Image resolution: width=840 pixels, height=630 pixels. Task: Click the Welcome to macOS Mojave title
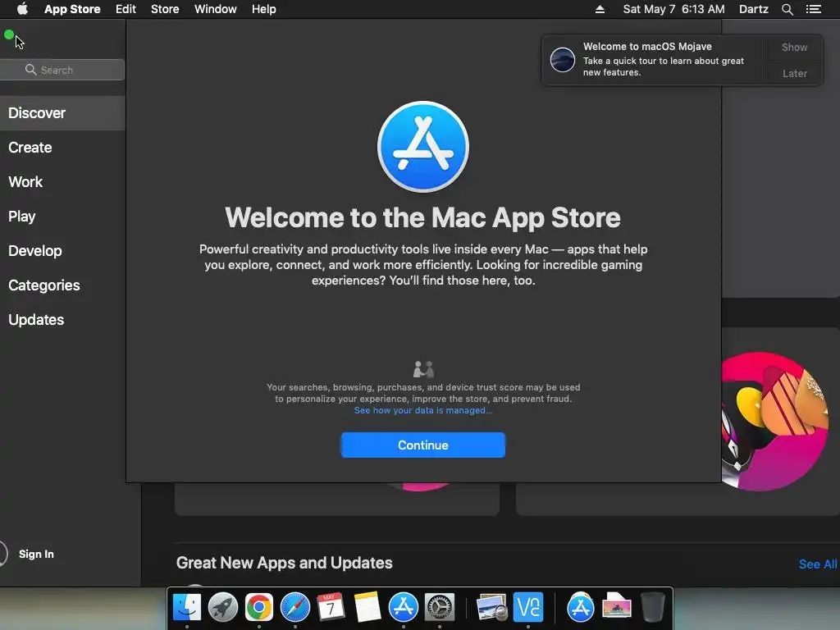(647, 47)
